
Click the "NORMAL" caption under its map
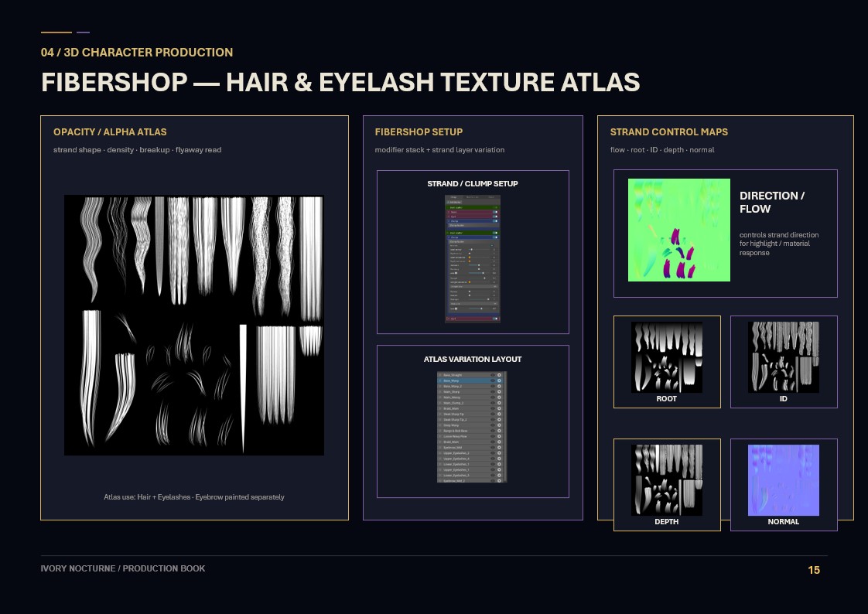click(784, 522)
